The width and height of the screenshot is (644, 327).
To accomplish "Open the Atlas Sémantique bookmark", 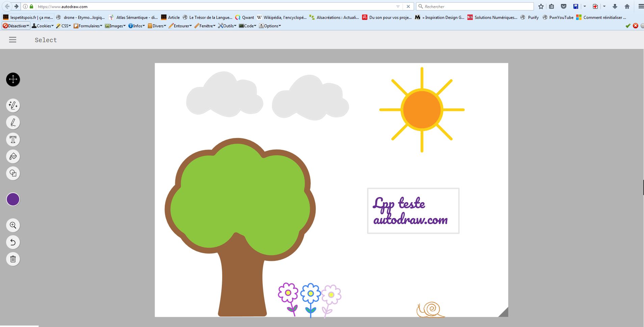I will [x=133, y=17].
